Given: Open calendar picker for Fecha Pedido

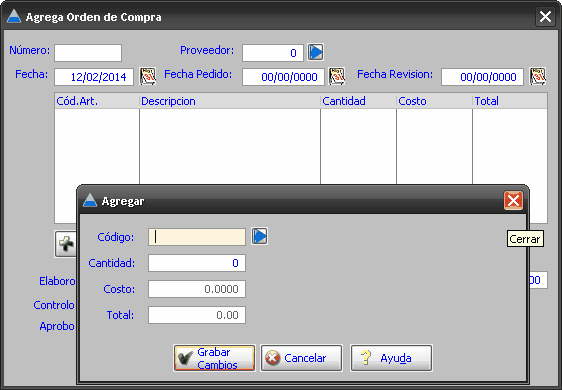Looking at the screenshot, I should pyautogui.click(x=337, y=76).
